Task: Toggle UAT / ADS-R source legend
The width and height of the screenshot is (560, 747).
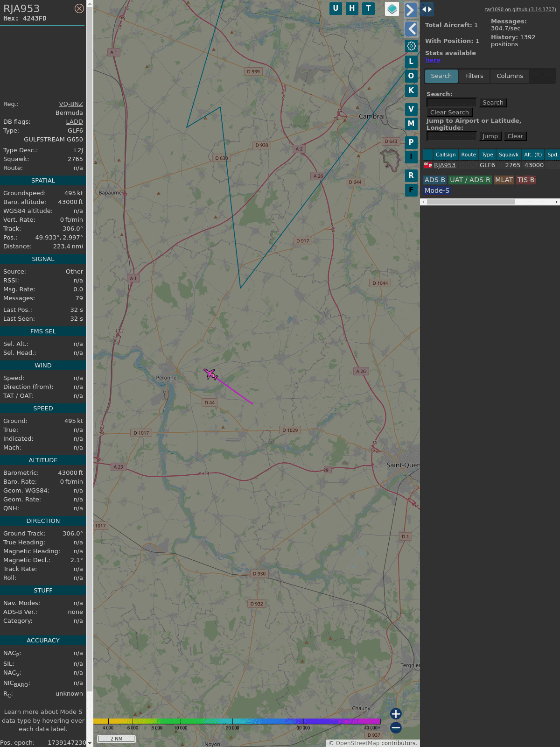Action: pos(470,180)
